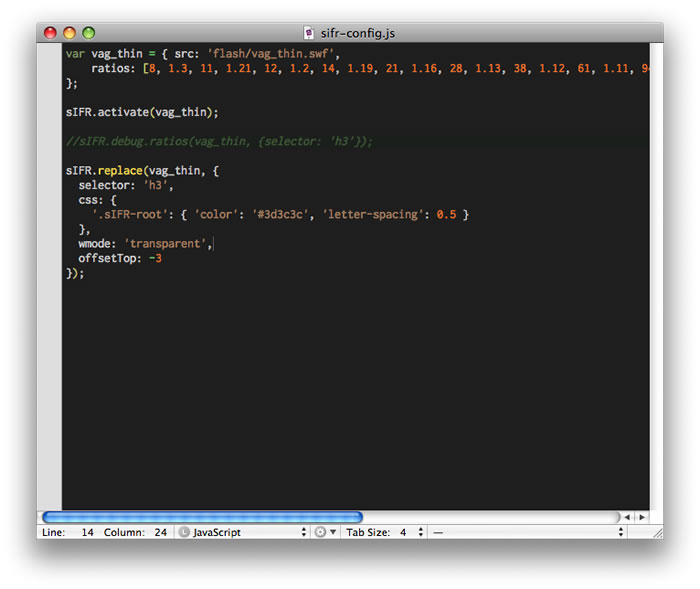Click the ratios: array label

click(x=113, y=68)
